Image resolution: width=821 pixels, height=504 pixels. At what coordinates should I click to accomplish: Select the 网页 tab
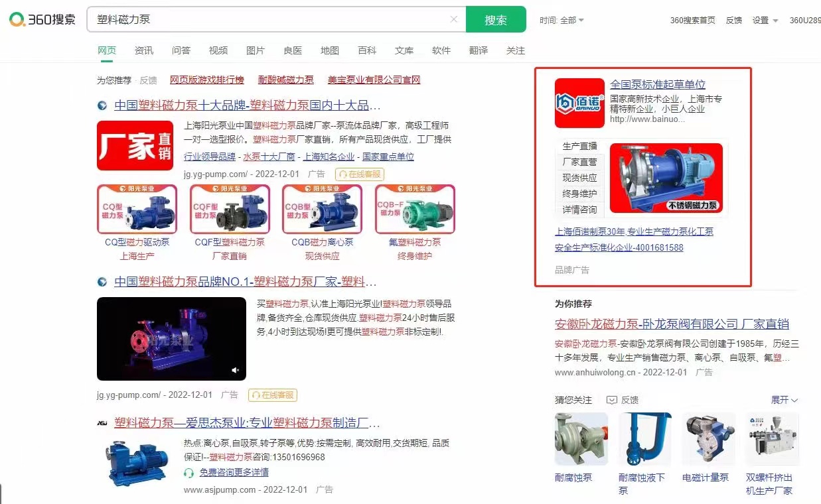107,50
